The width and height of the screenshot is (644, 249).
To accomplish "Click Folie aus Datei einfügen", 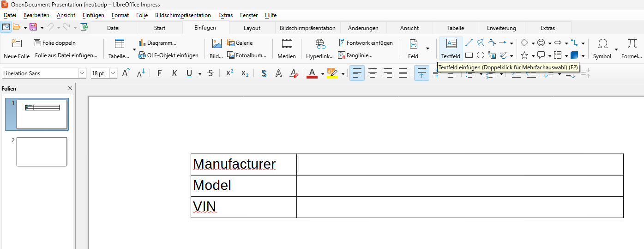I will pyautogui.click(x=66, y=55).
